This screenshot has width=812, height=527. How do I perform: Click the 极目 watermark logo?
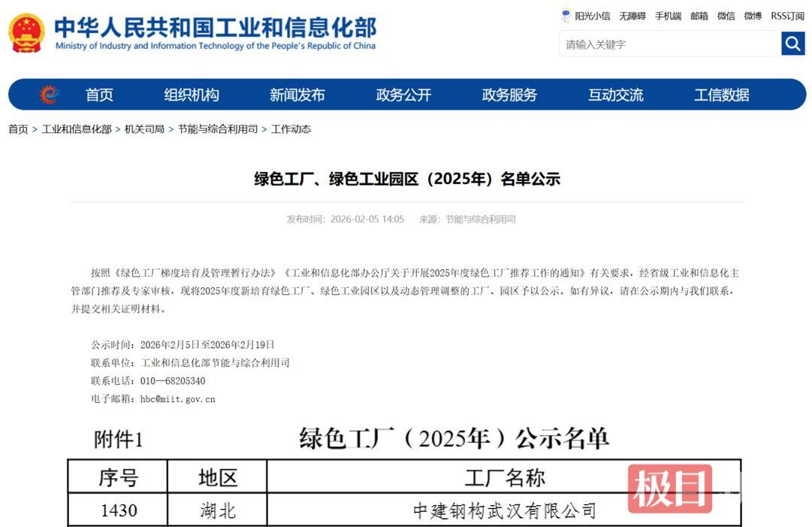(670, 489)
